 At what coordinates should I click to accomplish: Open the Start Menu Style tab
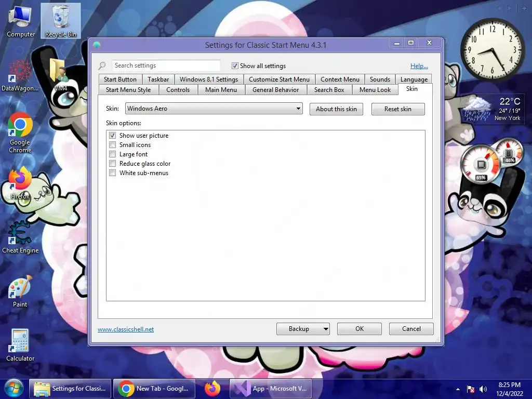coord(128,90)
